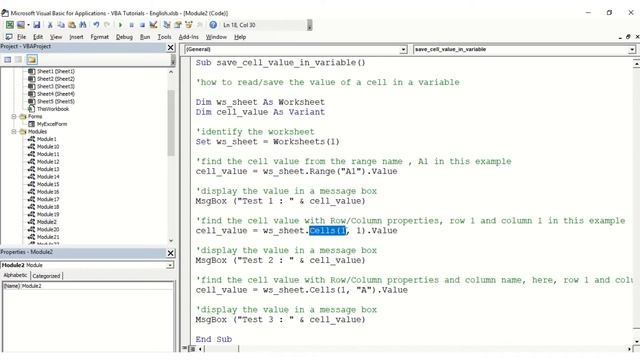Cut selection with the scissors icon

50,25
